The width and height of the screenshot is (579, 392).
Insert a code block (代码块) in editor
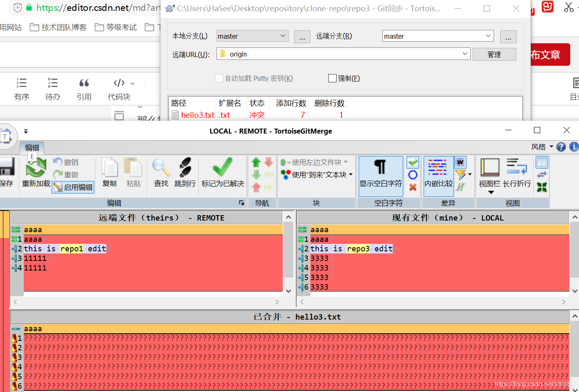(120, 89)
